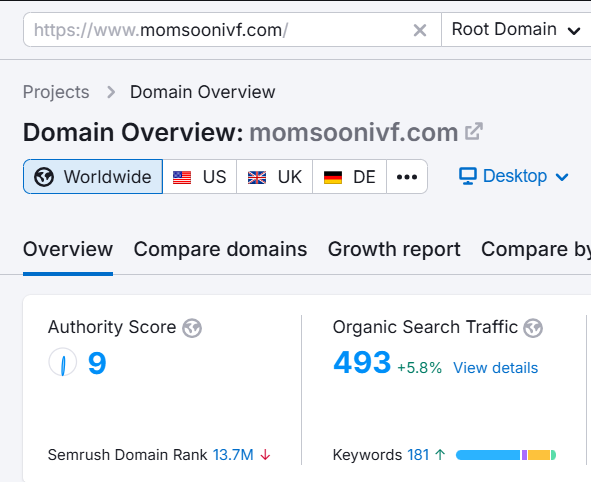Screen dimensions: 591x482
Task: Open momsoonivf.com external link icon
Action: (x=473, y=132)
